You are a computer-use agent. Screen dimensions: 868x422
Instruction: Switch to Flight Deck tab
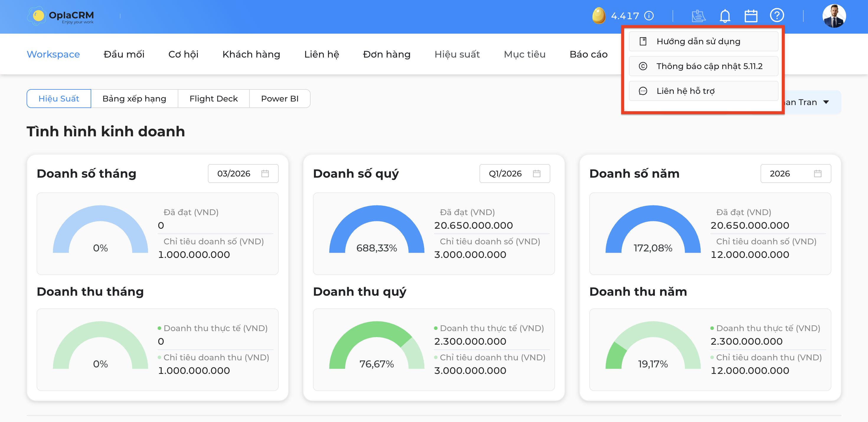(214, 99)
